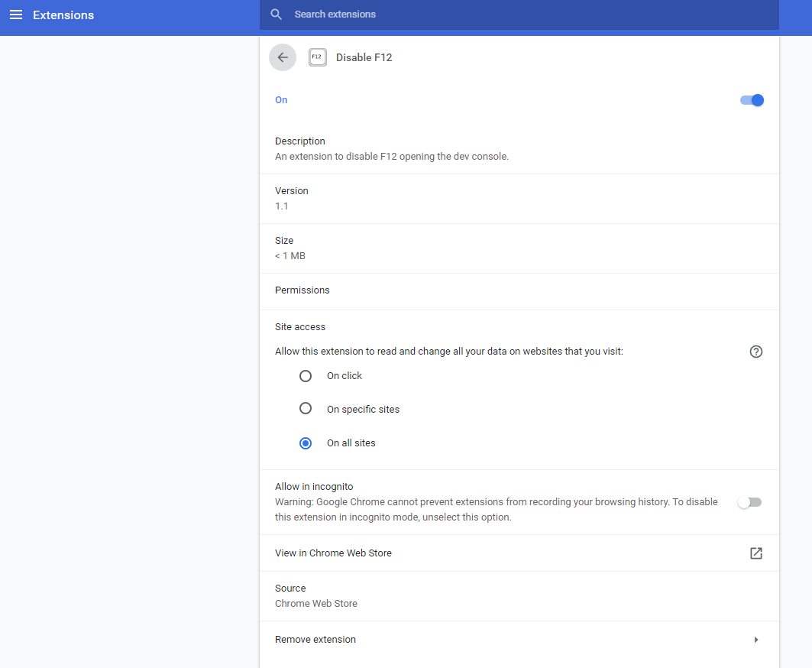Select the On specific sites option
The height and width of the screenshot is (668, 812).
[x=306, y=409]
